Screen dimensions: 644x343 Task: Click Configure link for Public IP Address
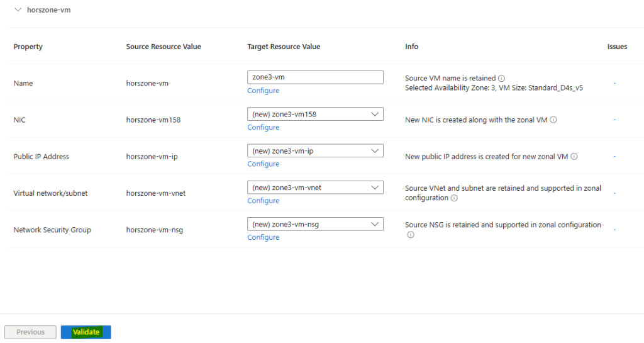click(264, 164)
